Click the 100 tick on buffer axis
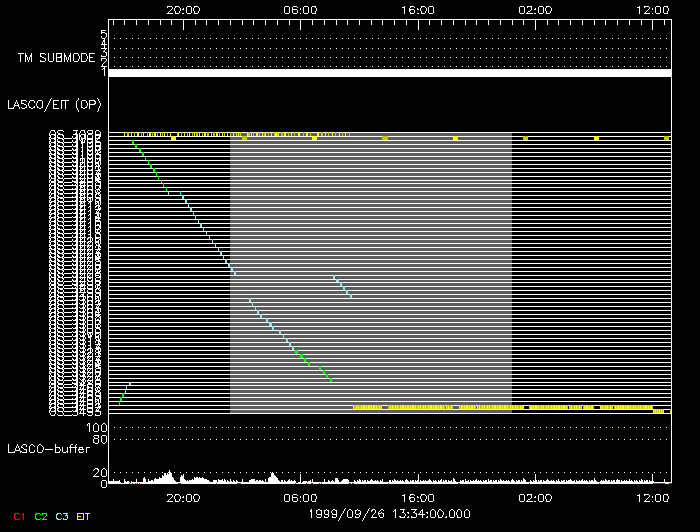The height and width of the screenshot is (532, 700). [98, 427]
